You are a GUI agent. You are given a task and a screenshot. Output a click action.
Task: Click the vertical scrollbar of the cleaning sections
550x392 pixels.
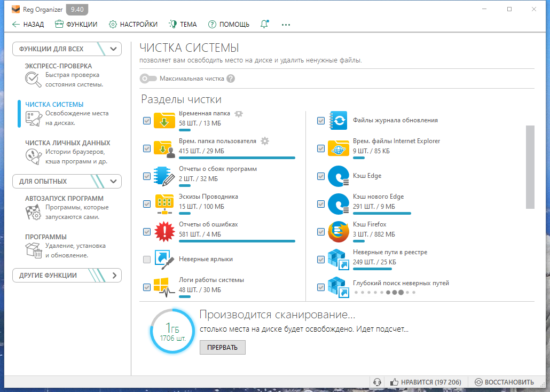pos(530,167)
